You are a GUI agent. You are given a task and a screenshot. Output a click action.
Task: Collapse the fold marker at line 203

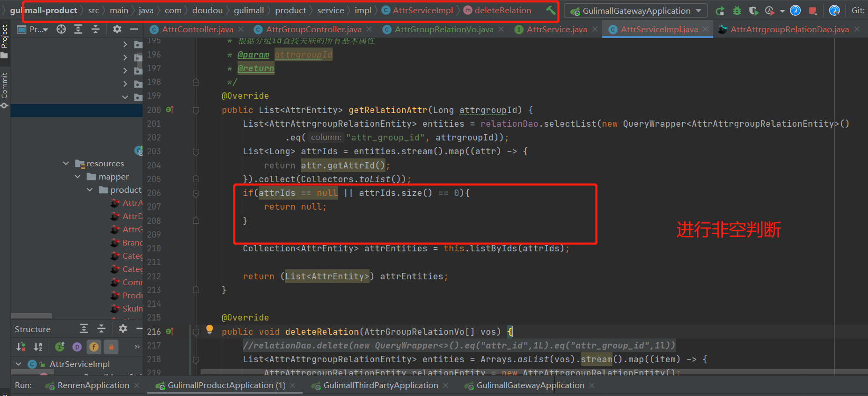[x=196, y=152]
